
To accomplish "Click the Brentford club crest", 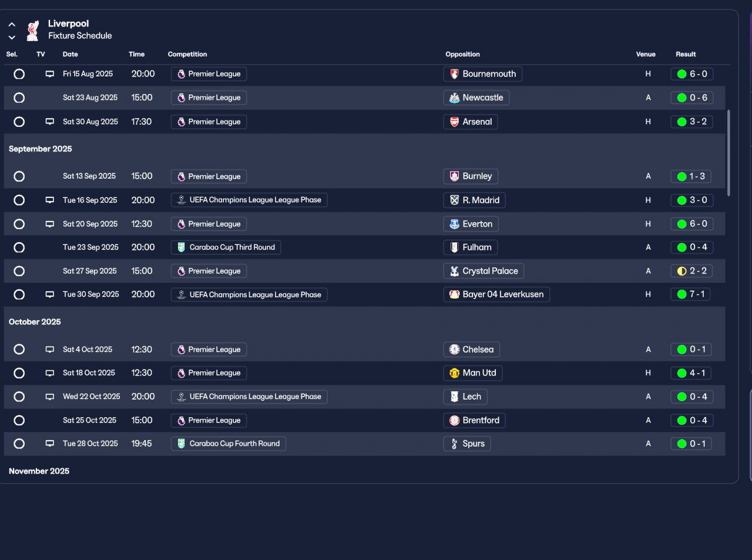I will 454,420.
